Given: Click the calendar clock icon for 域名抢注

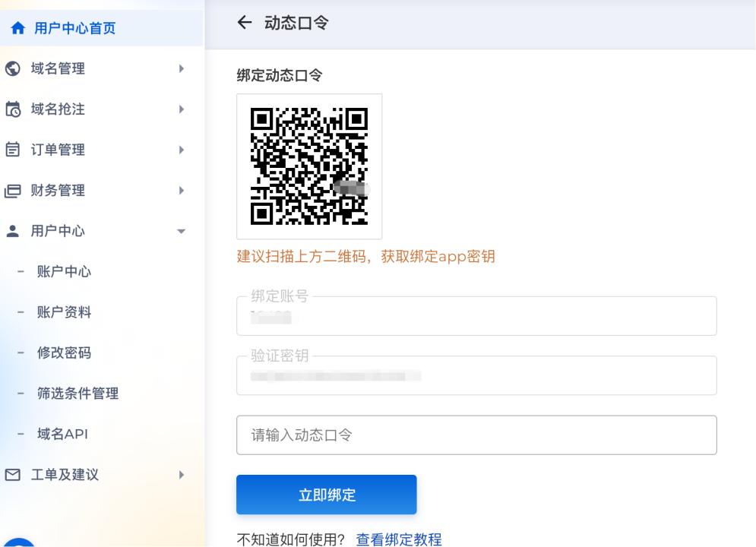Looking at the screenshot, I should (12, 109).
